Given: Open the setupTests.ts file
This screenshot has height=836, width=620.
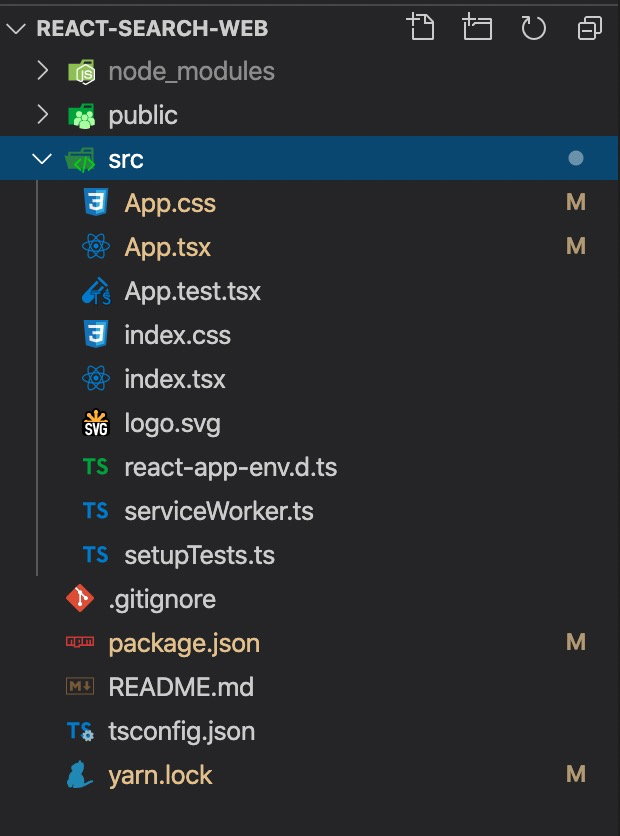Looking at the screenshot, I should [x=199, y=556].
